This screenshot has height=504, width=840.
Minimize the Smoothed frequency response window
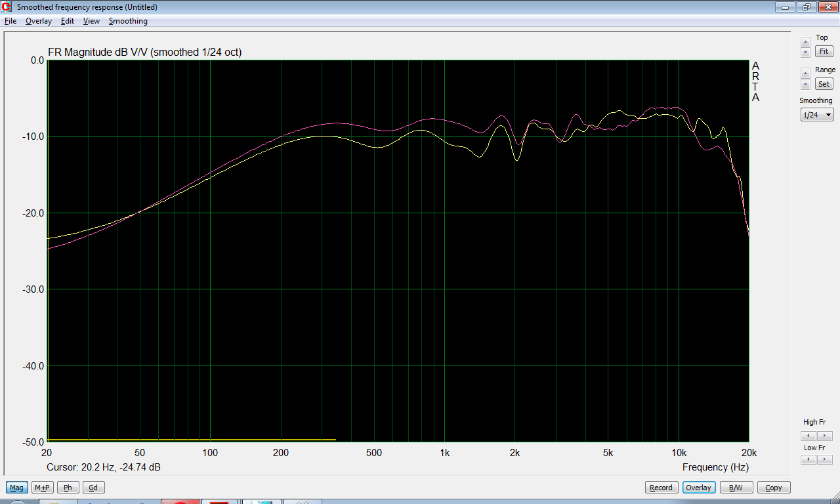pyautogui.click(x=786, y=7)
